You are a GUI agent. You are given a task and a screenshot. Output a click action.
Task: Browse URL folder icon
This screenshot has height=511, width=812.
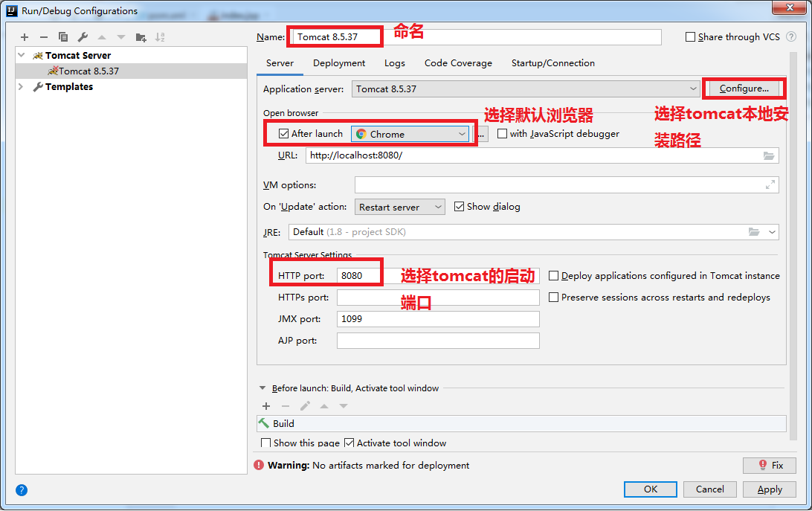click(x=769, y=155)
